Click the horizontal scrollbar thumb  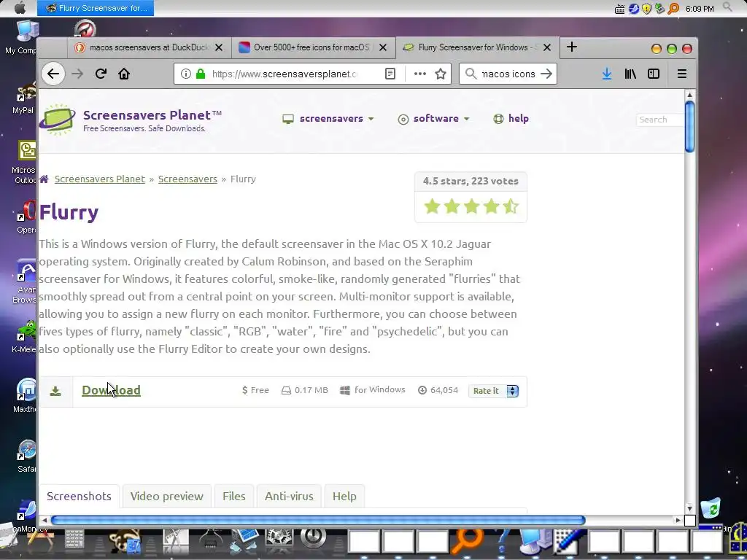318,520
